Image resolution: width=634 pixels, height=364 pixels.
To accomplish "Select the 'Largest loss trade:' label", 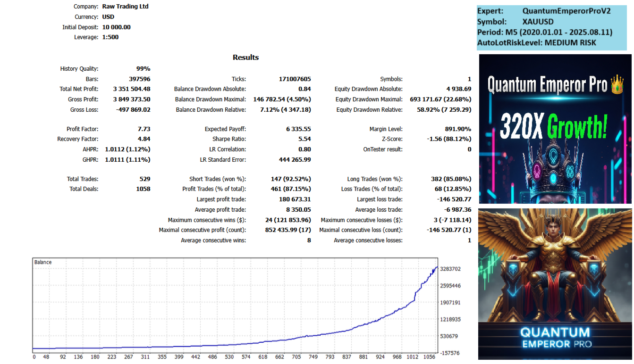I will [x=379, y=199].
